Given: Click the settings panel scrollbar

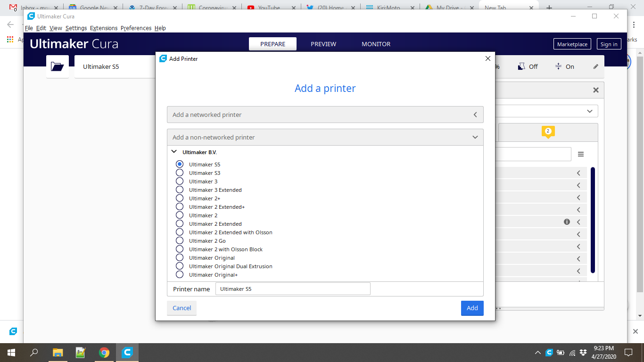Looking at the screenshot, I should 593,220.
